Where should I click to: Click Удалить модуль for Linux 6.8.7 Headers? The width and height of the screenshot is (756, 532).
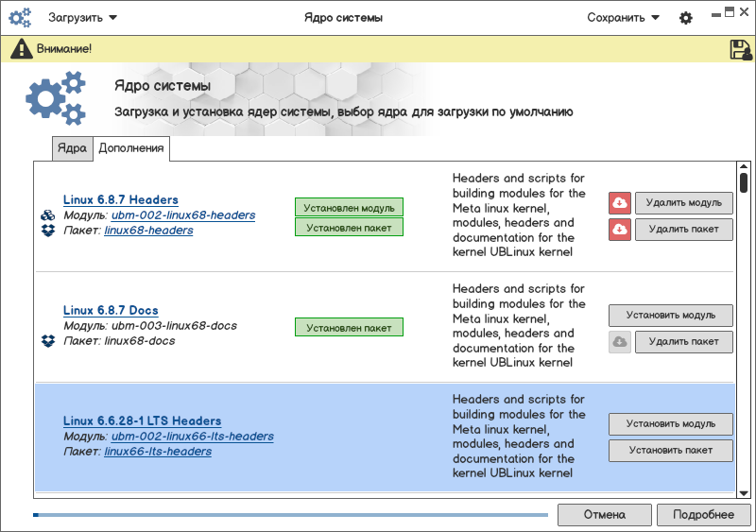coord(683,203)
